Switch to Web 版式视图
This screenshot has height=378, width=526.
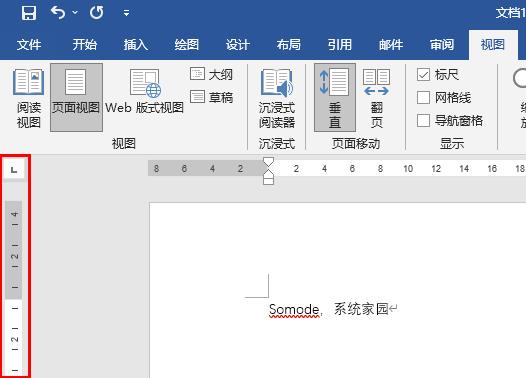coord(145,91)
